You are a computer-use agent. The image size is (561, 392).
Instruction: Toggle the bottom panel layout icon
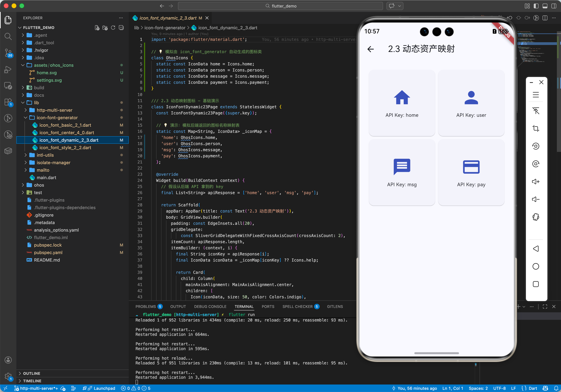pos(545,6)
